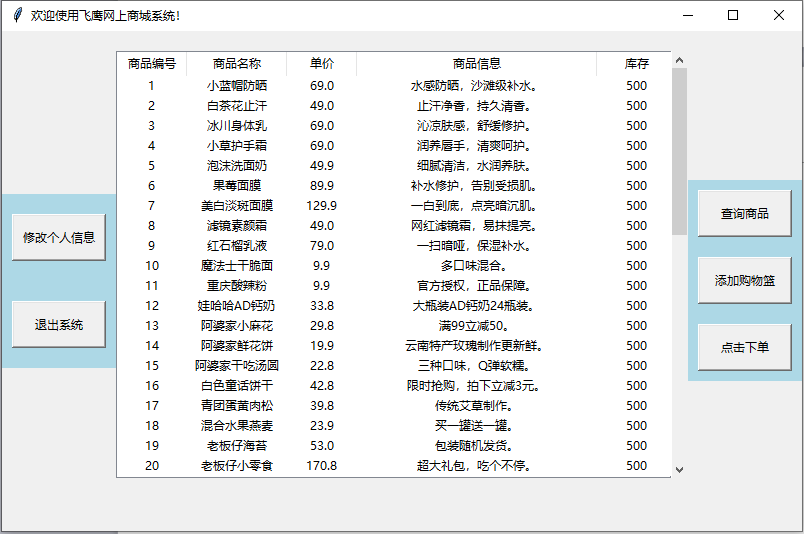Click the description 云南特产玫瑰制作更新鲜。
Viewport: 804px width, 534px height.
pyautogui.click(x=473, y=346)
